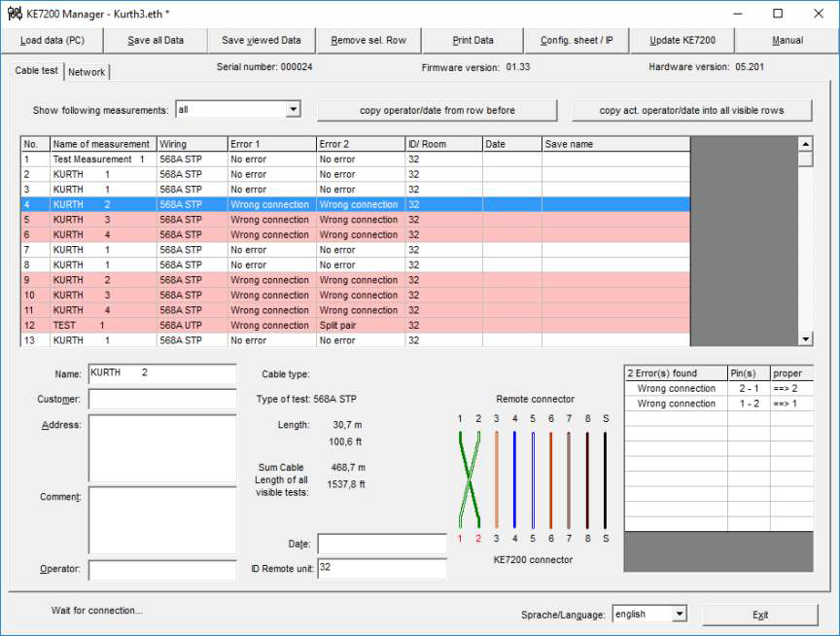Viewport: 840px width, 636px height.
Task: Copy act. operator/date into all visible rows
Action: tap(691, 110)
